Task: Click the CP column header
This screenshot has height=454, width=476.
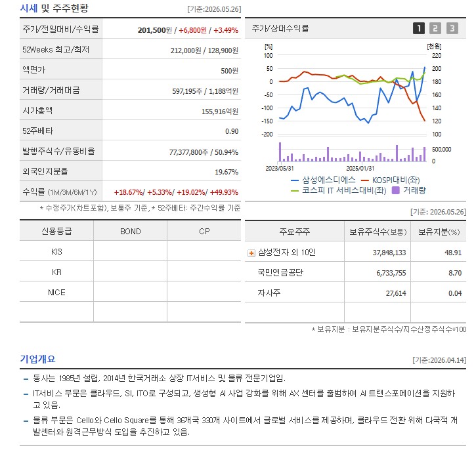Action: click(x=204, y=232)
